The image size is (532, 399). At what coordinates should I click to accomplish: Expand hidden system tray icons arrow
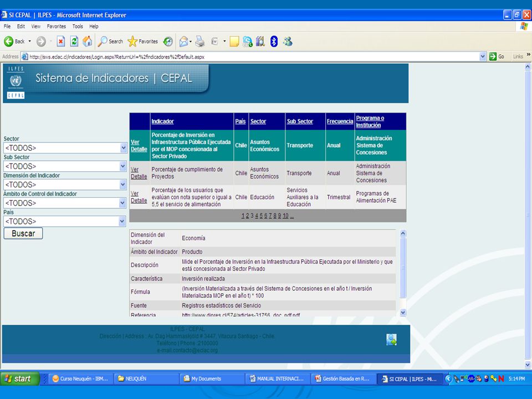click(x=448, y=378)
